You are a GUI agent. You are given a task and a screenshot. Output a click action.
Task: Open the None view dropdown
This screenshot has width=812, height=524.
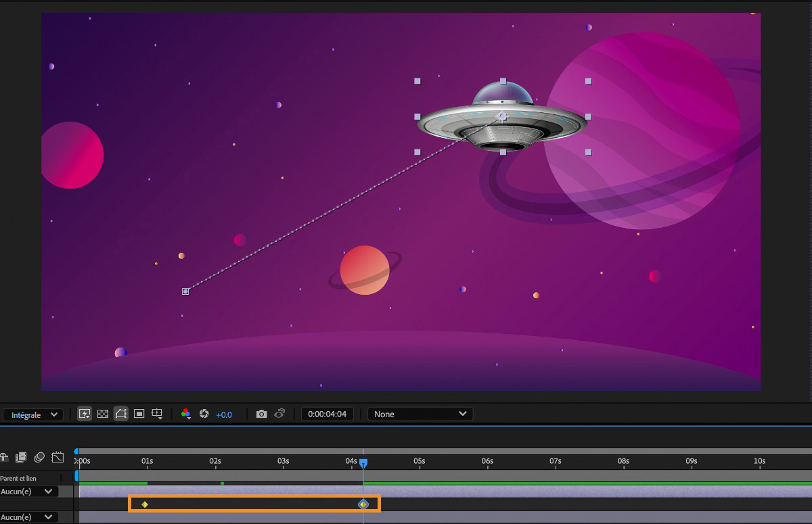420,414
